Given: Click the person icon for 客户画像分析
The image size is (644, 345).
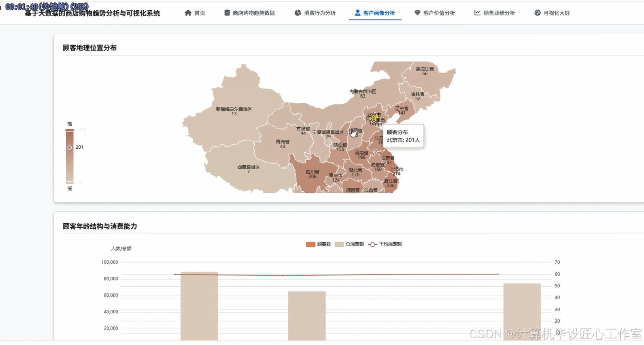Looking at the screenshot, I should 358,13.
